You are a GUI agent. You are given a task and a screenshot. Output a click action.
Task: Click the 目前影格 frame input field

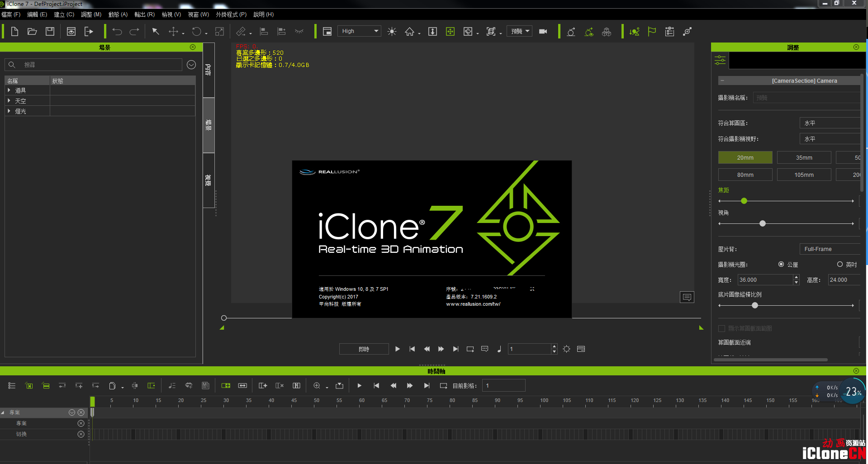pos(504,386)
